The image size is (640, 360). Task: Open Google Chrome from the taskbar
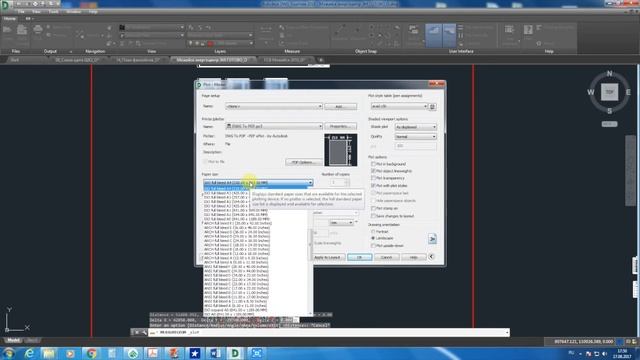coord(91,353)
